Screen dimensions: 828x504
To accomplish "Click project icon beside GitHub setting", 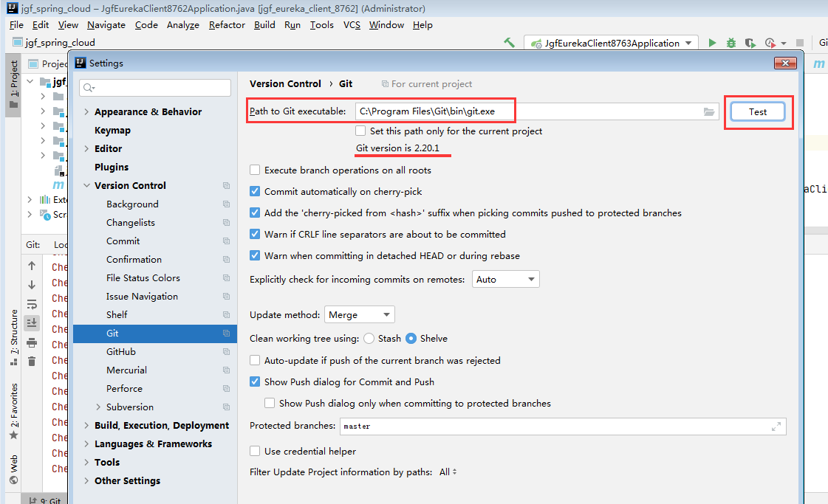I will pos(227,352).
